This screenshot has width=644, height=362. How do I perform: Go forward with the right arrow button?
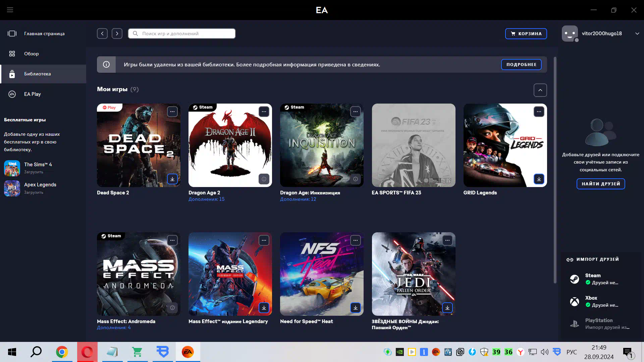117,34
